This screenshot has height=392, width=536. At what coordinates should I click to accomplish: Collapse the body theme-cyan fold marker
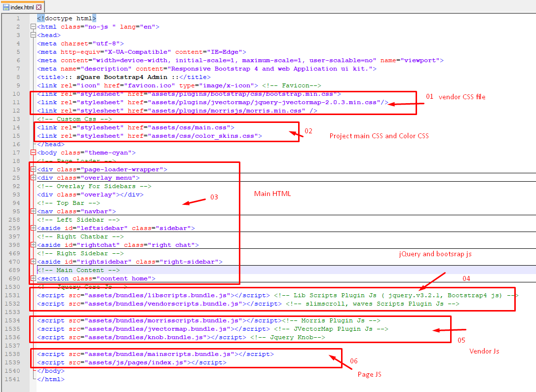point(33,153)
